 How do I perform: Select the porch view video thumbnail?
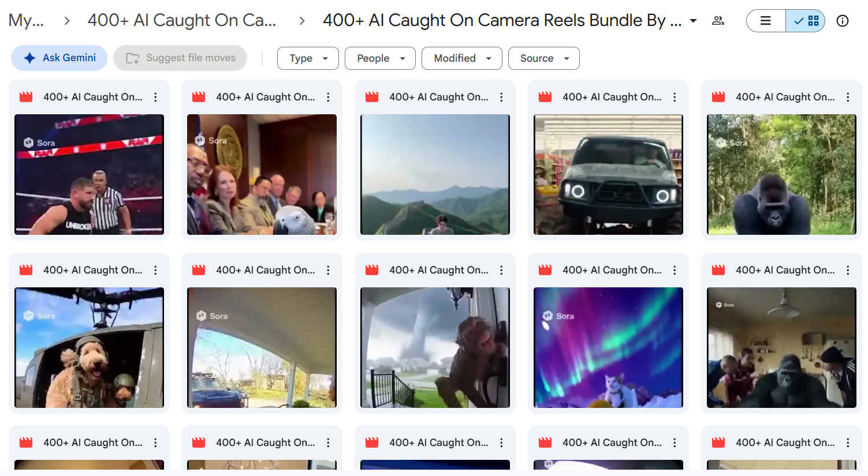[x=262, y=347]
